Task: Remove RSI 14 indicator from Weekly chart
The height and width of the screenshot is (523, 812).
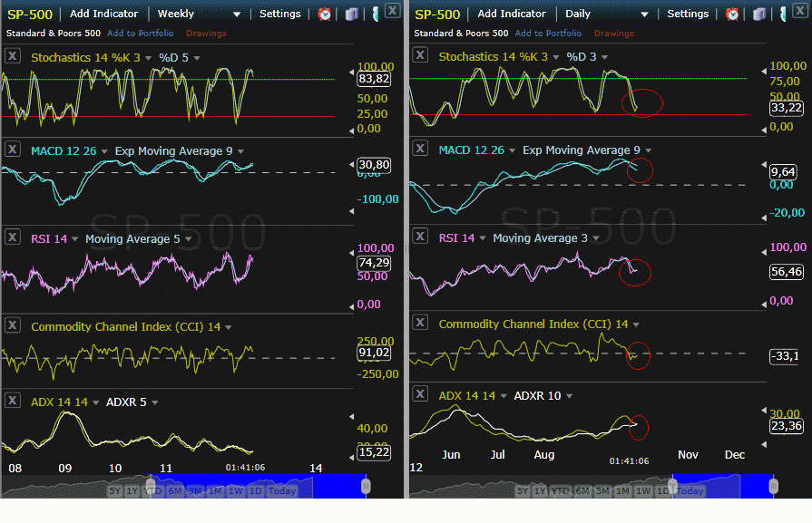Action: (x=13, y=237)
